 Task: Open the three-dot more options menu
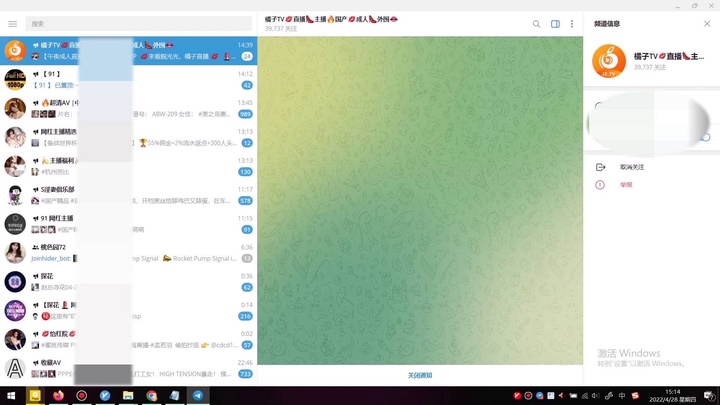pyautogui.click(x=572, y=24)
